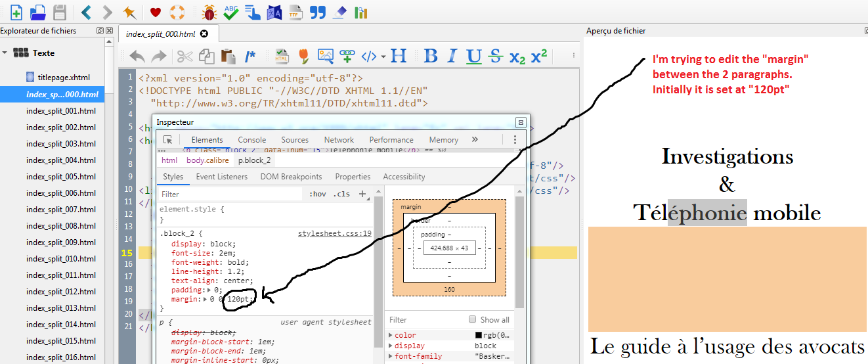The width and height of the screenshot is (868, 364).
Task: Open reports with the bar chart icon
Action: tap(360, 12)
